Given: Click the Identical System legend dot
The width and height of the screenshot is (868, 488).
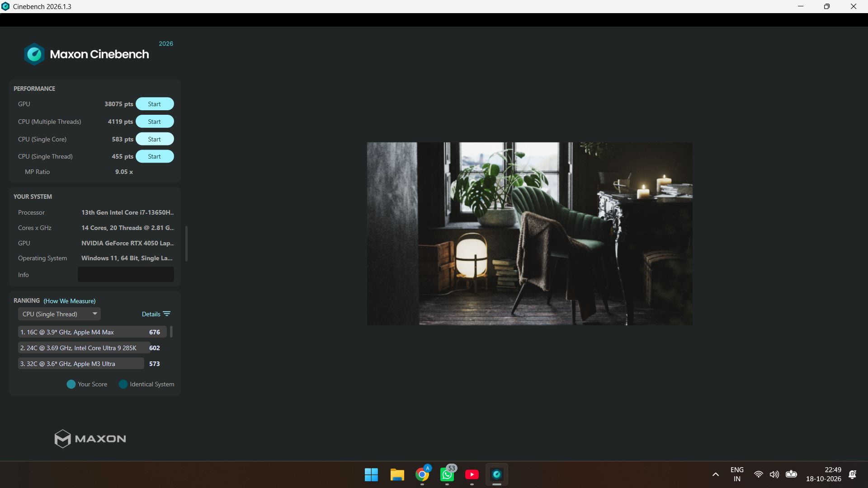Looking at the screenshot, I should 123,384.
